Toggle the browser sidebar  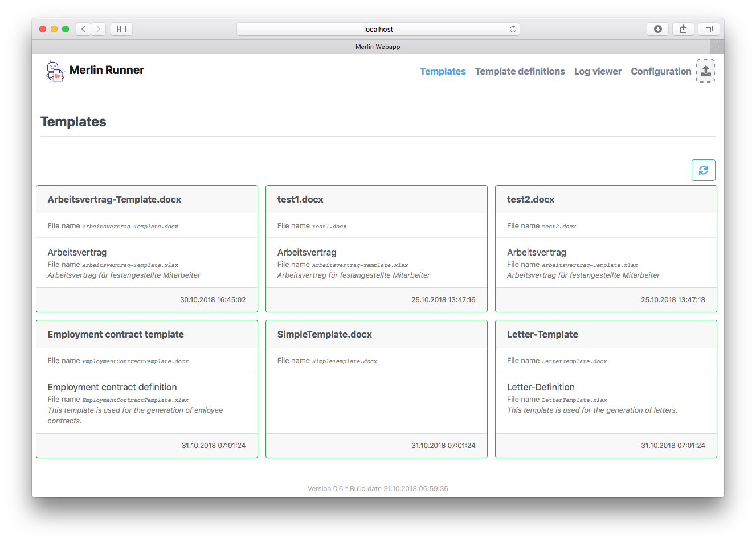coord(121,28)
